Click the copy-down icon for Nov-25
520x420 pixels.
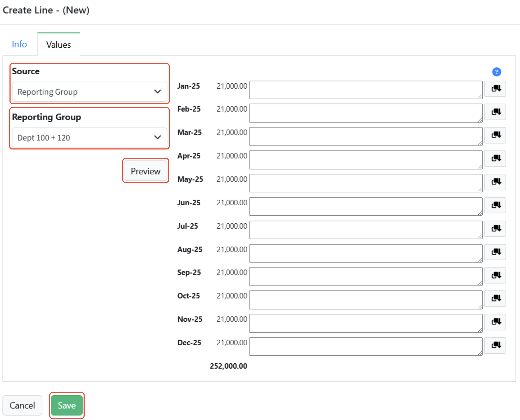click(496, 322)
